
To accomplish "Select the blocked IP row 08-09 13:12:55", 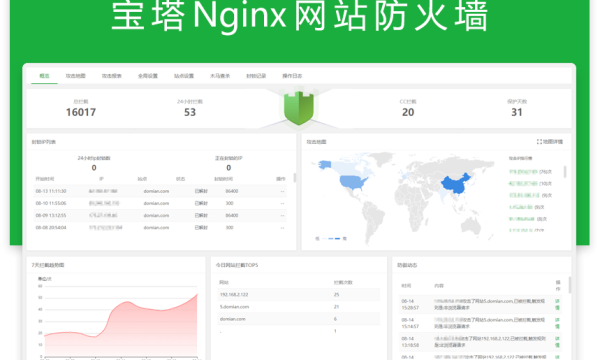I will pyautogui.click(x=160, y=215).
